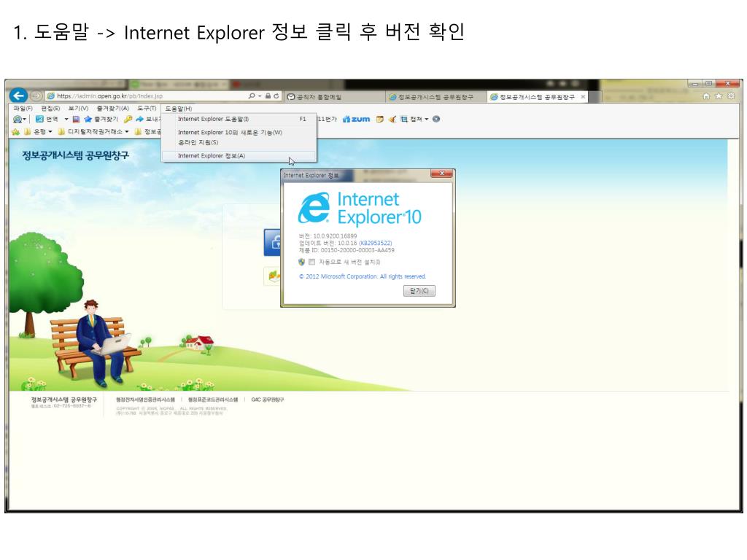The image size is (747, 560).
Task: Click the search magnifier in address bar
Action: [251, 96]
